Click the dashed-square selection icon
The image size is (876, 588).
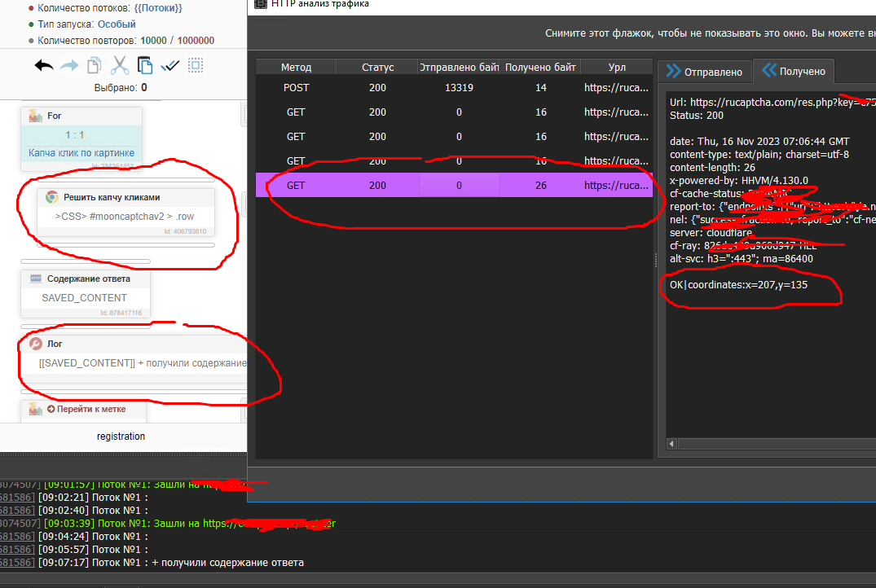pos(196,66)
